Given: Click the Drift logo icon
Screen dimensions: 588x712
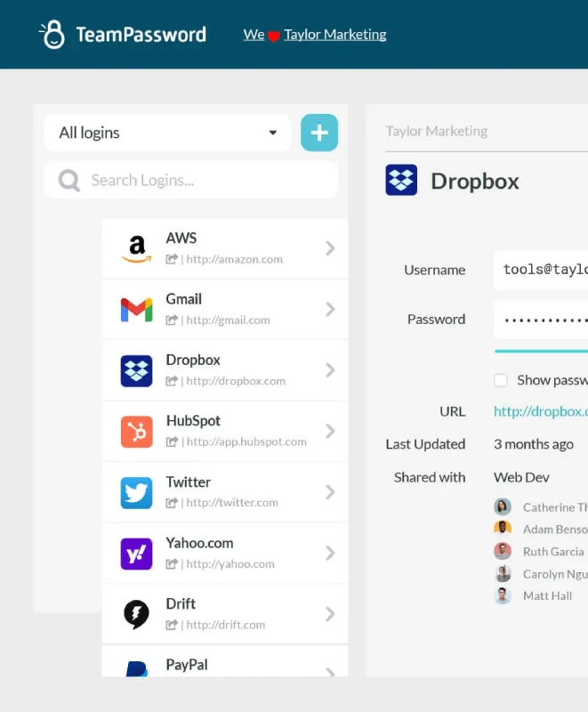Looking at the screenshot, I should click(137, 614).
